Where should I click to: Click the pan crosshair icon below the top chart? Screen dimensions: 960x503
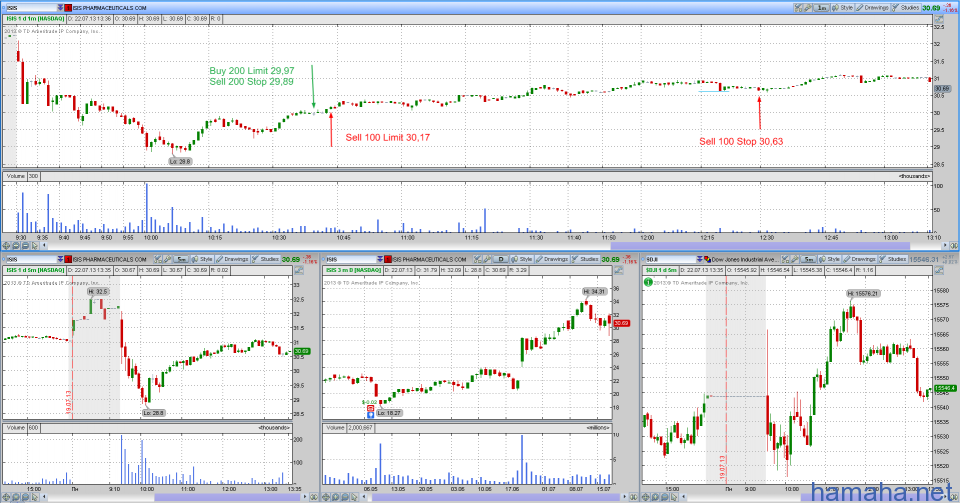tap(6, 245)
